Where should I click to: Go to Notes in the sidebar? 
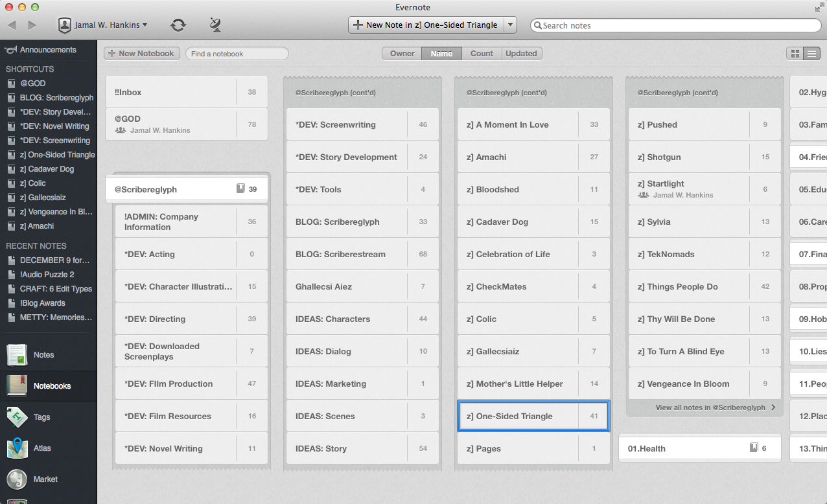(17, 355)
